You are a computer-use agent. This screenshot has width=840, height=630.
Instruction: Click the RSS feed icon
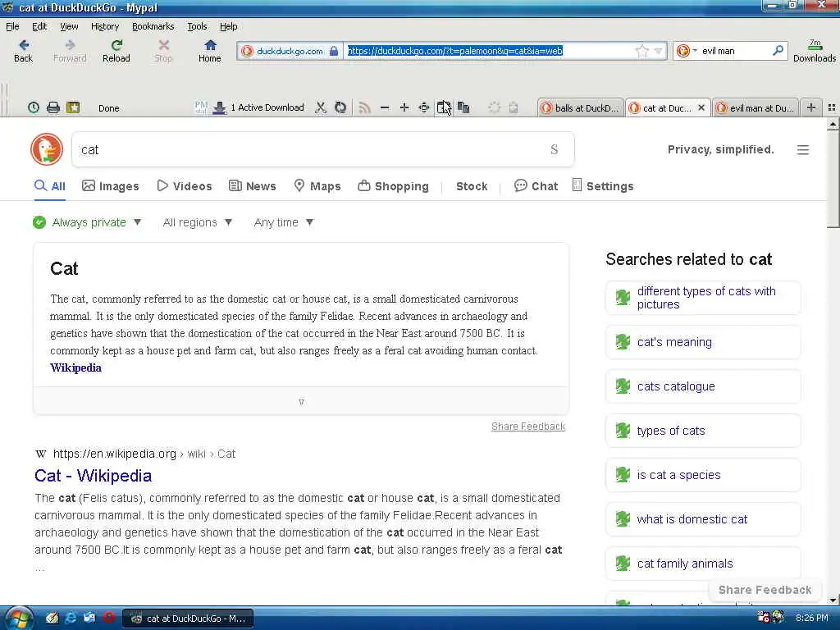365,107
